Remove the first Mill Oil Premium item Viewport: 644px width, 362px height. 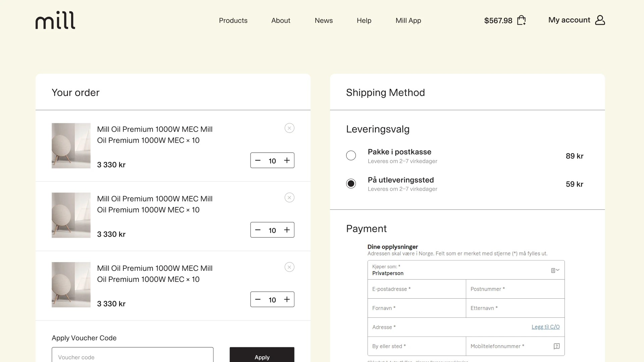click(x=289, y=128)
